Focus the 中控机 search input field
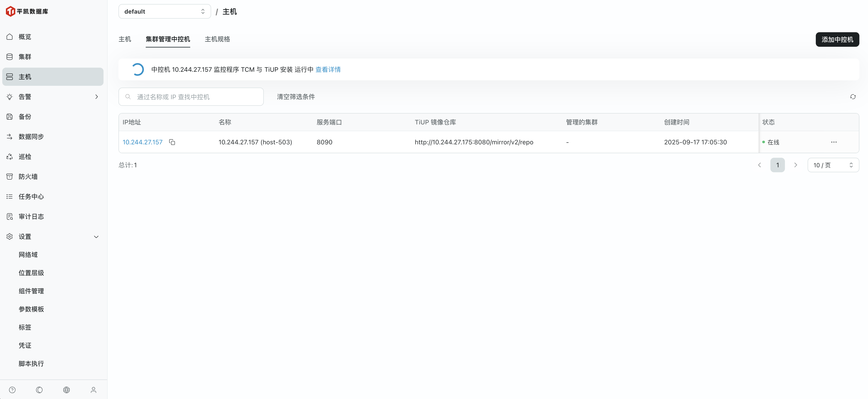This screenshot has height=399, width=868. point(195,97)
